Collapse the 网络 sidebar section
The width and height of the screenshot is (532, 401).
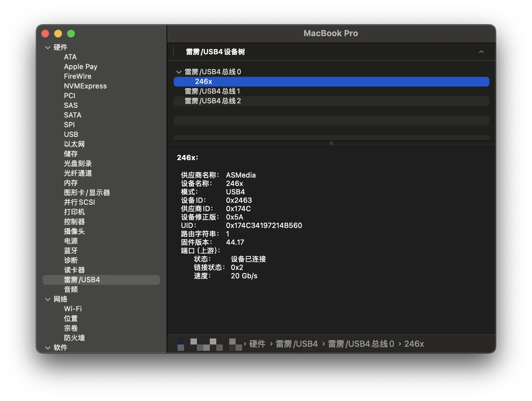click(48, 299)
